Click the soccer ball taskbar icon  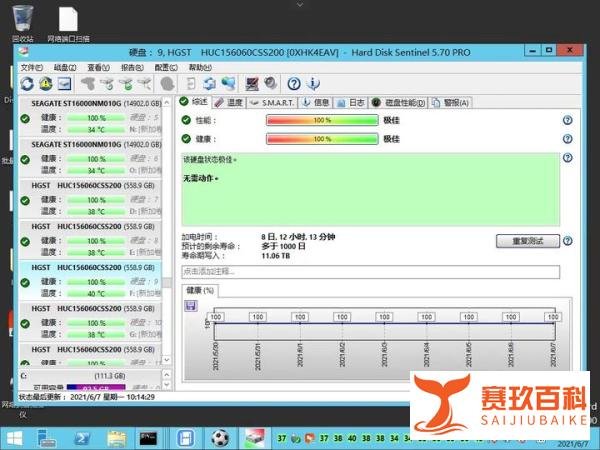(x=220, y=438)
